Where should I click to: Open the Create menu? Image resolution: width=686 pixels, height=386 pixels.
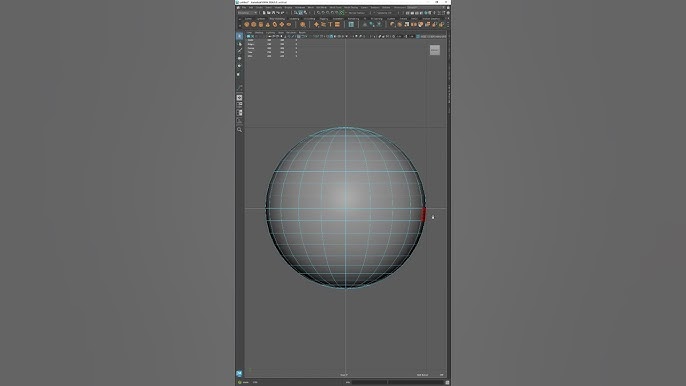[259, 7]
